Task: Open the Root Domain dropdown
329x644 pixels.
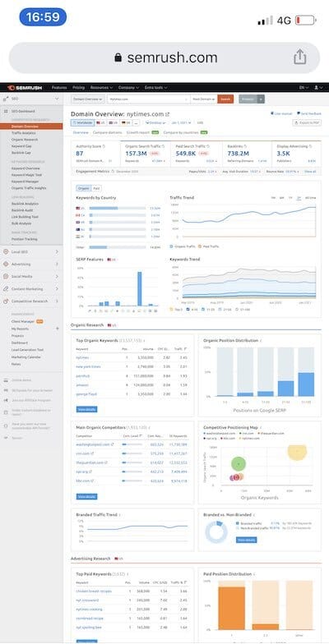Action: 204,99
